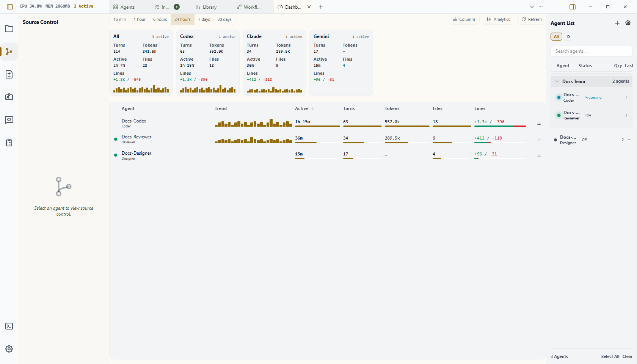Open Agent List settings gear

tap(628, 23)
